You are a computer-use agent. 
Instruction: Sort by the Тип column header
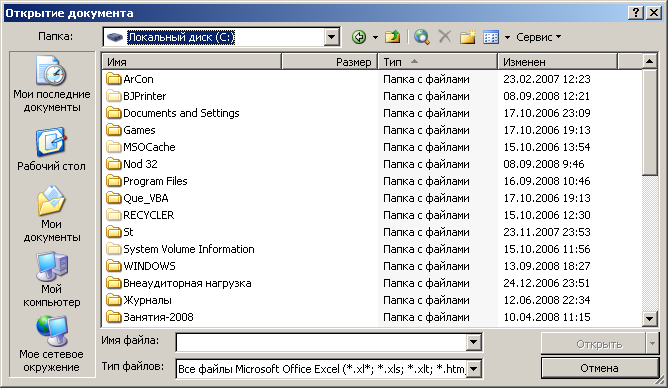coord(438,62)
